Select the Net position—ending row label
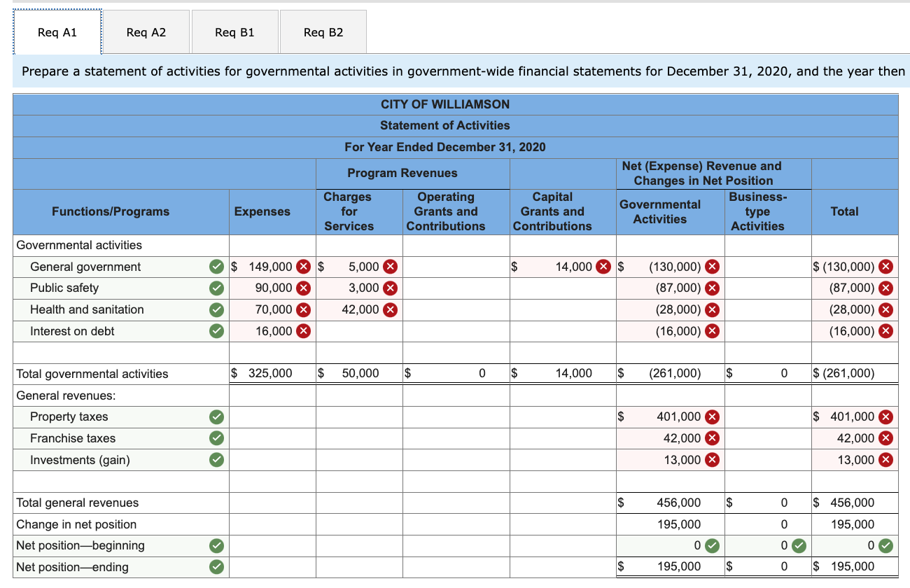The width and height of the screenshot is (910, 588). pos(72,566)
